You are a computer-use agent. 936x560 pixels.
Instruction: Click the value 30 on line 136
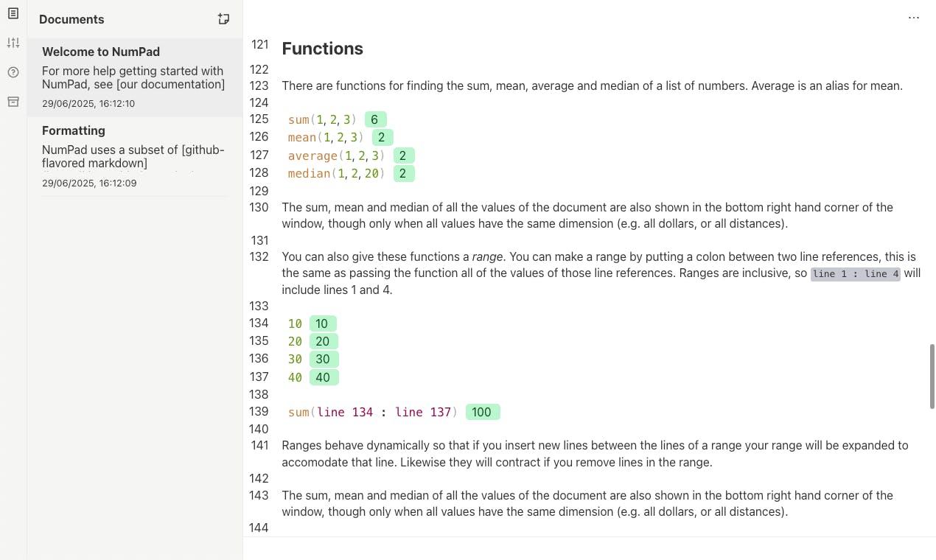pos(295,359)
